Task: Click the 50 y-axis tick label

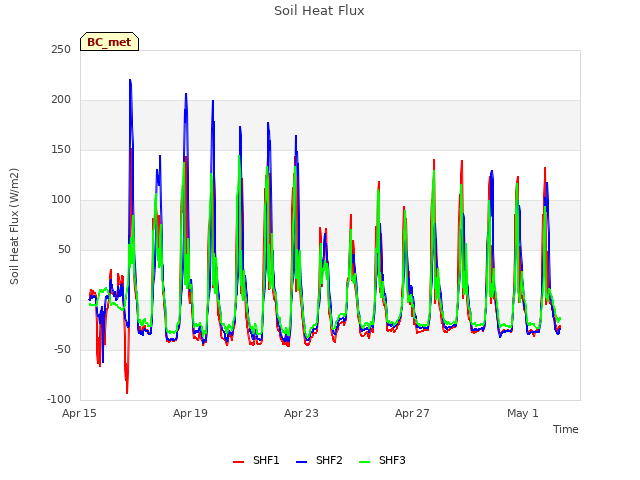Action: [64, 250]
